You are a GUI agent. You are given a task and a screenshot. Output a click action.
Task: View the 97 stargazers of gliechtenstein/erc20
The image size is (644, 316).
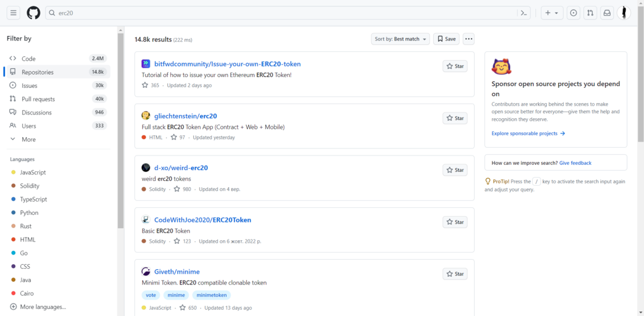(178, 137)
